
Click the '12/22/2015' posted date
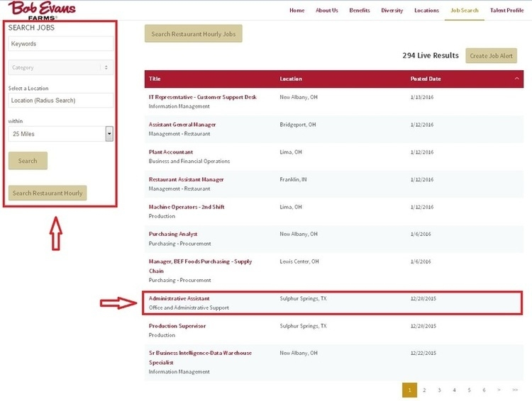[x=423, y=353]
